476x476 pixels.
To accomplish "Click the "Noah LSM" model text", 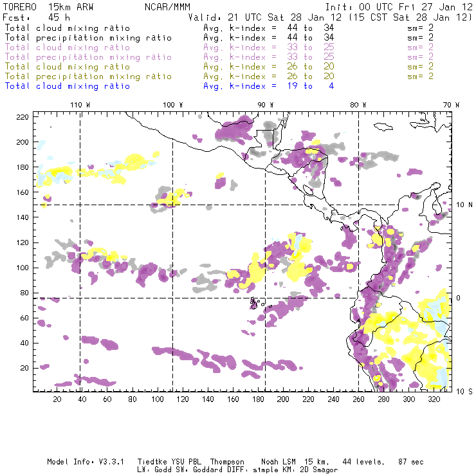I will 279,462.
